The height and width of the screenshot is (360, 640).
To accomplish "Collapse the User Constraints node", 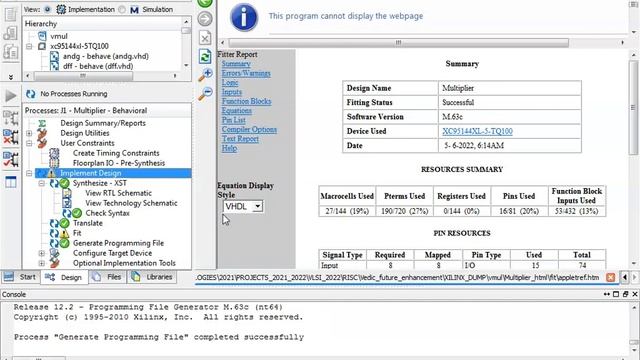I will click(x=29, y=143).
